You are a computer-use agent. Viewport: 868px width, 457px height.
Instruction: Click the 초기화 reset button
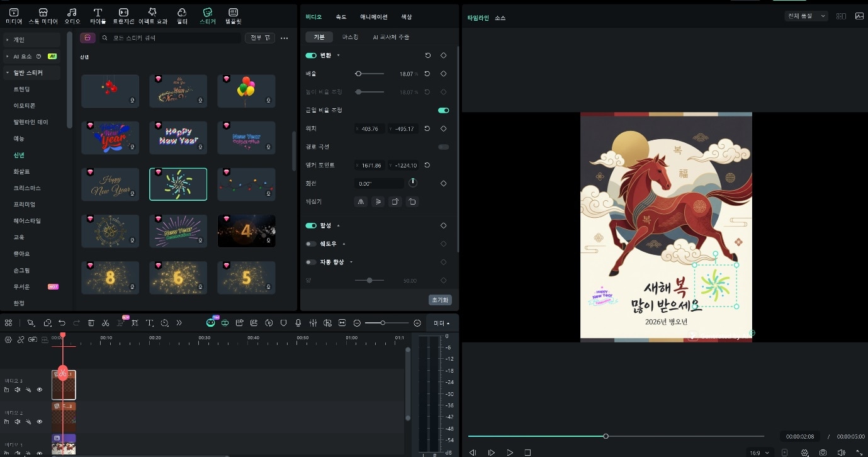(440, 300)
